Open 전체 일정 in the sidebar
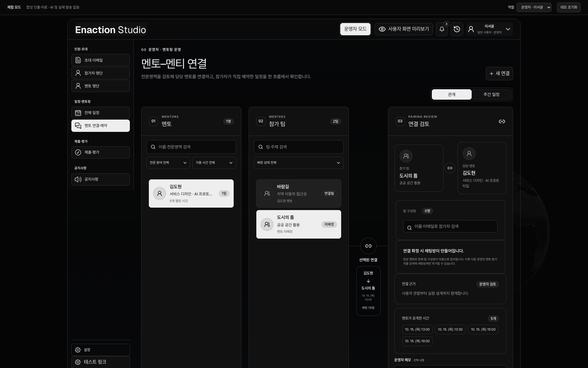588x368 pixels. coord(100,113)
